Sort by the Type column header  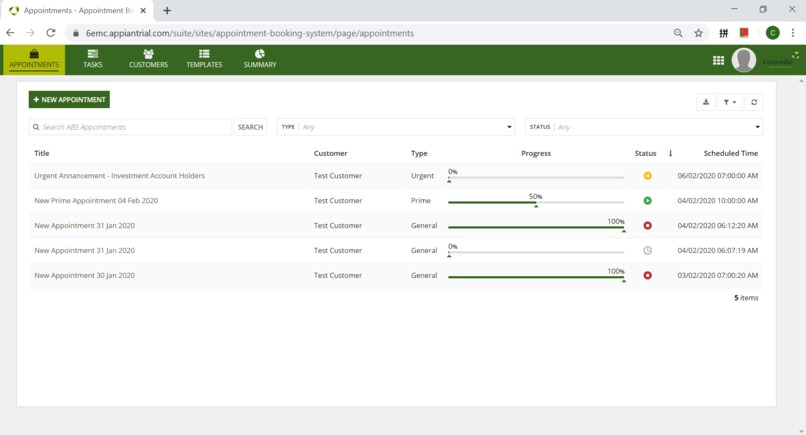click(419, 153)
